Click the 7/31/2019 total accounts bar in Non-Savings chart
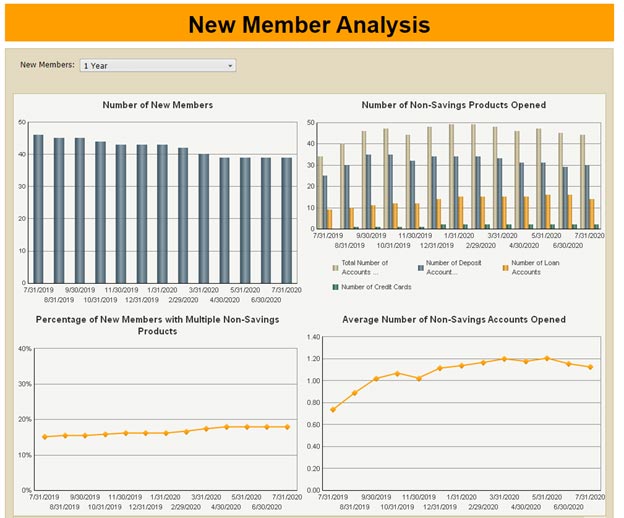624x518 pixels. [320, 192]
